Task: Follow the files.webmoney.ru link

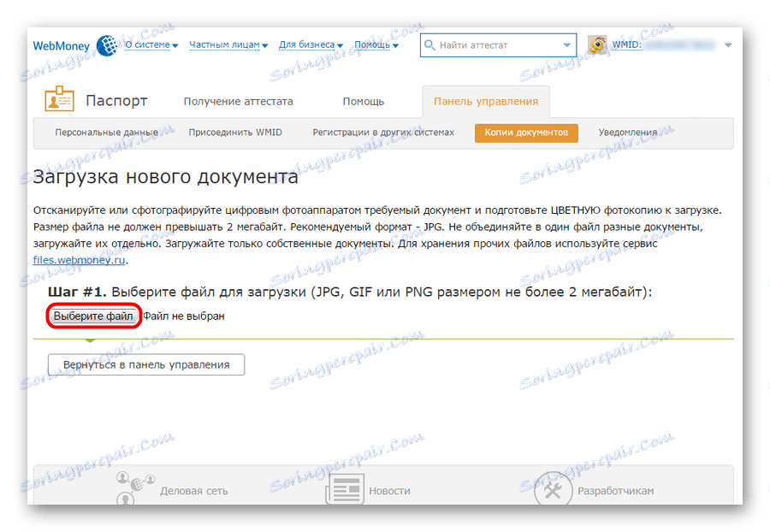Action: [x=79, y=260]
